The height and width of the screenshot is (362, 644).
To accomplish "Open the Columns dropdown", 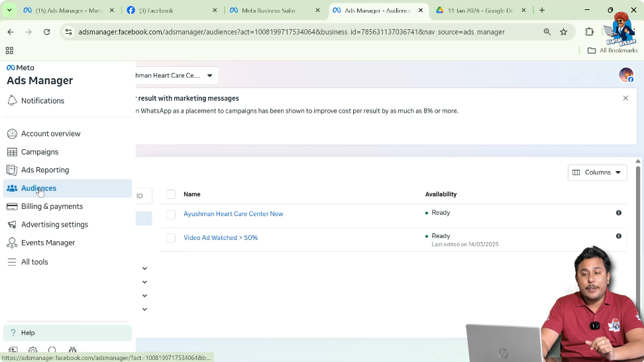I will pyautogui.click(x=597, y=172).
